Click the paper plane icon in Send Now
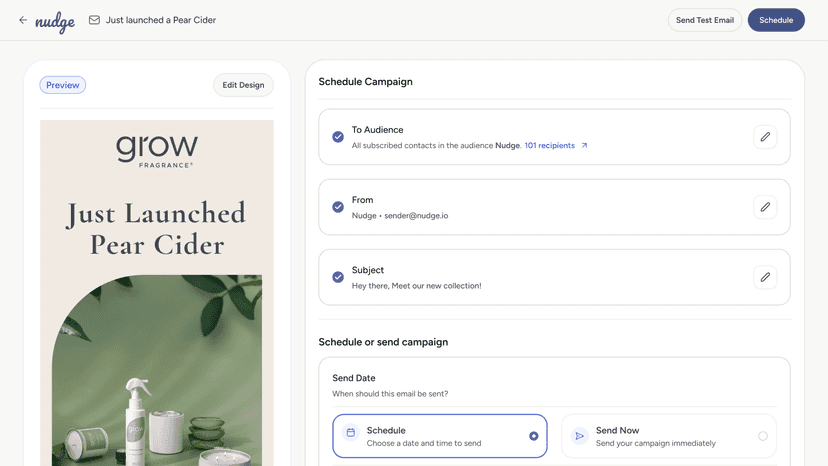Screen dimensions: 828x466 579,436
